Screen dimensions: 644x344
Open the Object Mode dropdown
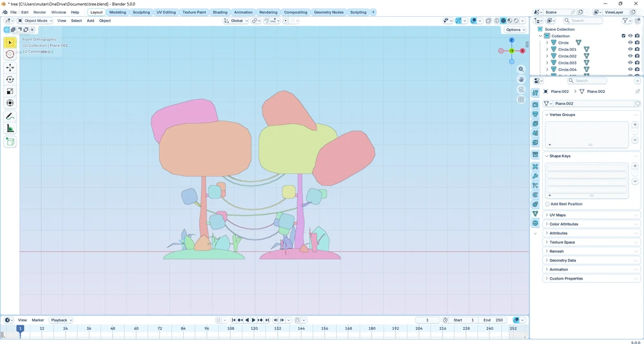(x=36, y=21)
